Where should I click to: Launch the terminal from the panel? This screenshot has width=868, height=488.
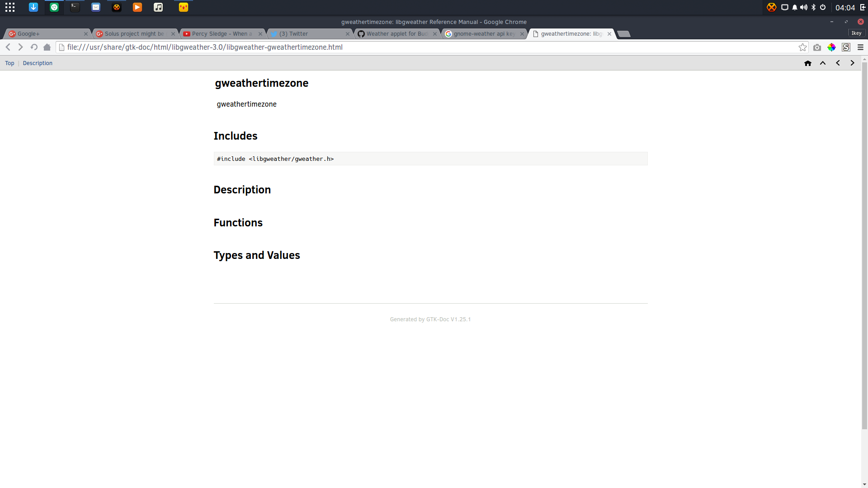tap(75, 7)
